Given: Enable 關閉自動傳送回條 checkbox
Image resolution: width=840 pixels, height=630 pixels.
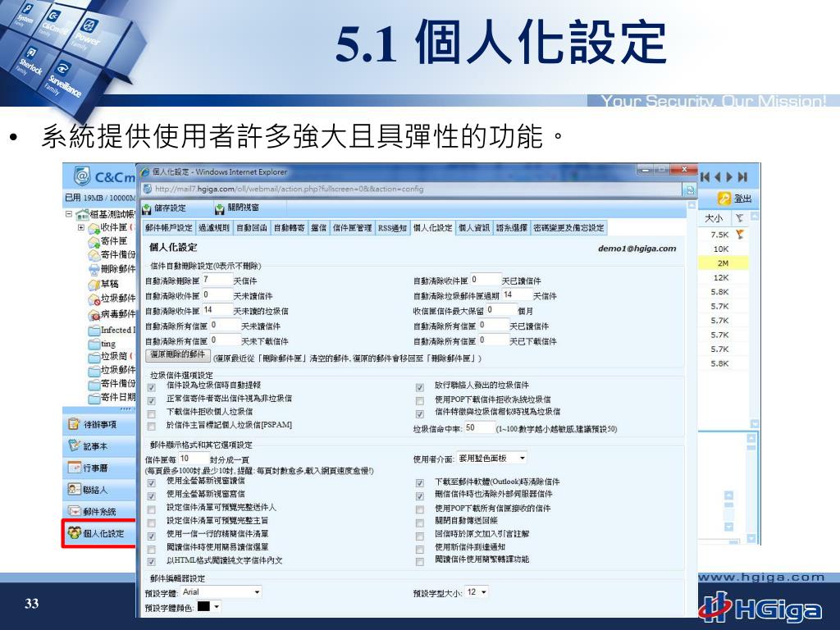Looking at the screenshot, I should [419, 523].
